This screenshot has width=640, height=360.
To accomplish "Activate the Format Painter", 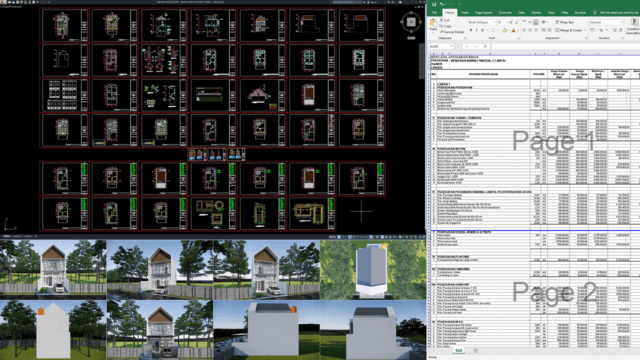I will click(x=452, y=31).
